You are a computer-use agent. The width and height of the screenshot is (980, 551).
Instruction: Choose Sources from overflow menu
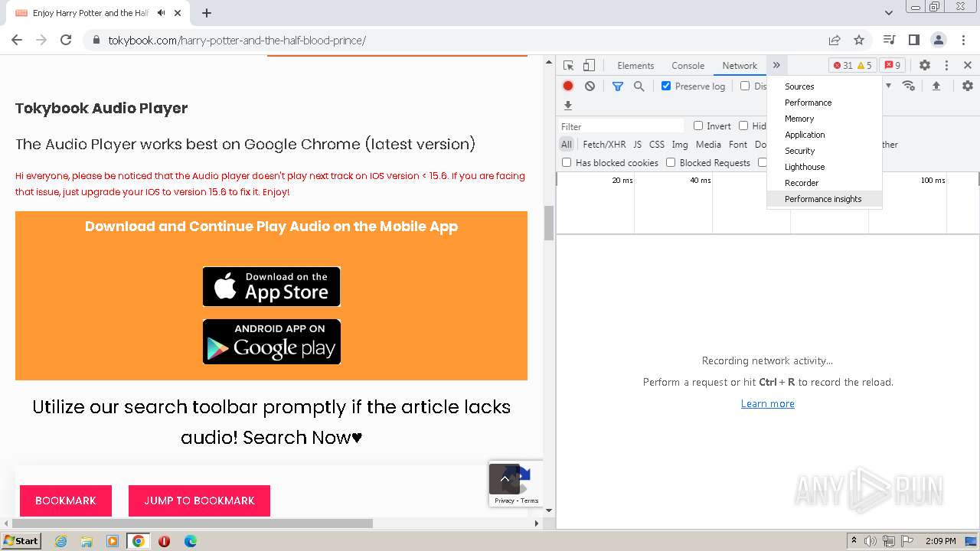(825, 86)
